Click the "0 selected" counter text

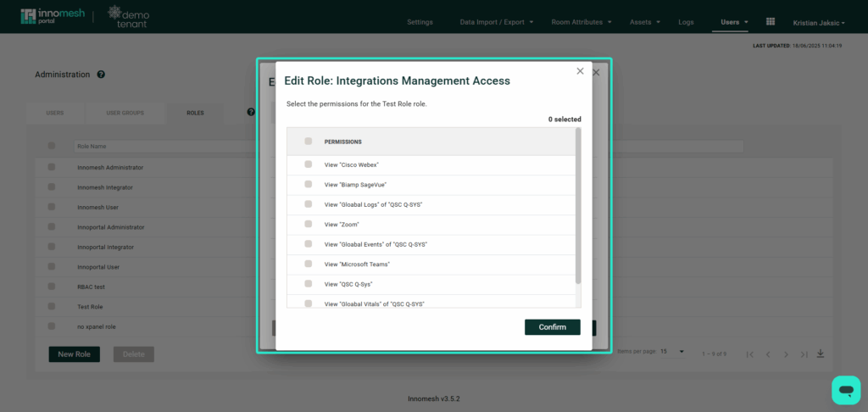click(565, 119)
